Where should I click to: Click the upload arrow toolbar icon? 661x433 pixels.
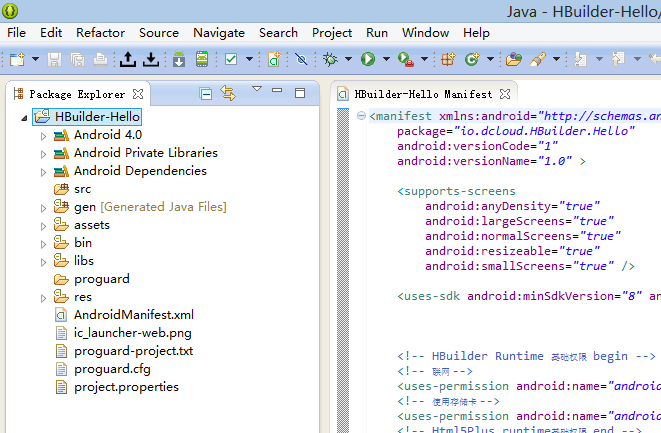[128, 59]
